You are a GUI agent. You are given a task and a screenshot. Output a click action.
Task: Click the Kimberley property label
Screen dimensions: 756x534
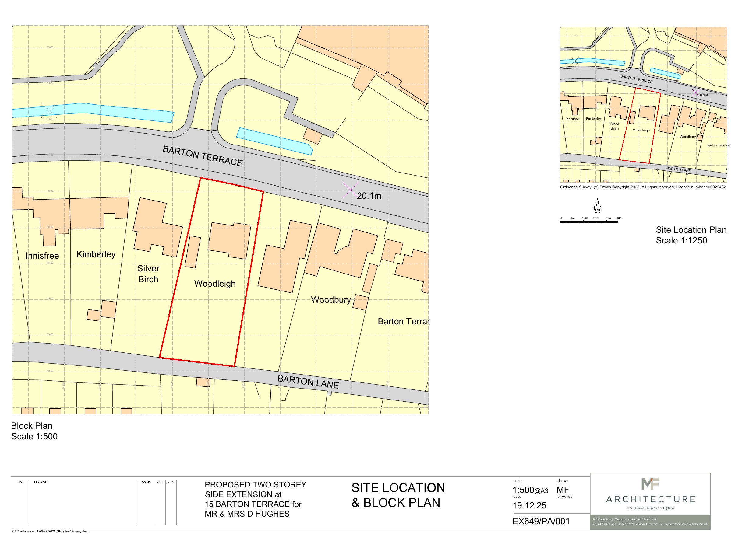[96, 254]
